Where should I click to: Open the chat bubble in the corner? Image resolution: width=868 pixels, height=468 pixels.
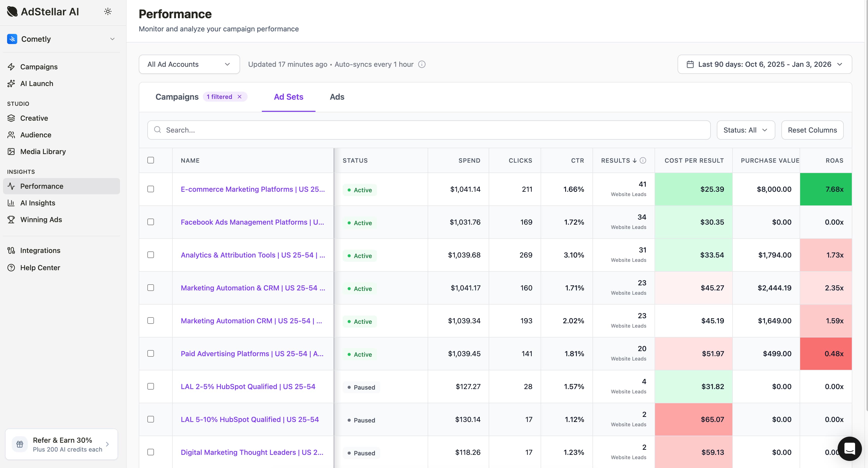pos(850,449)
